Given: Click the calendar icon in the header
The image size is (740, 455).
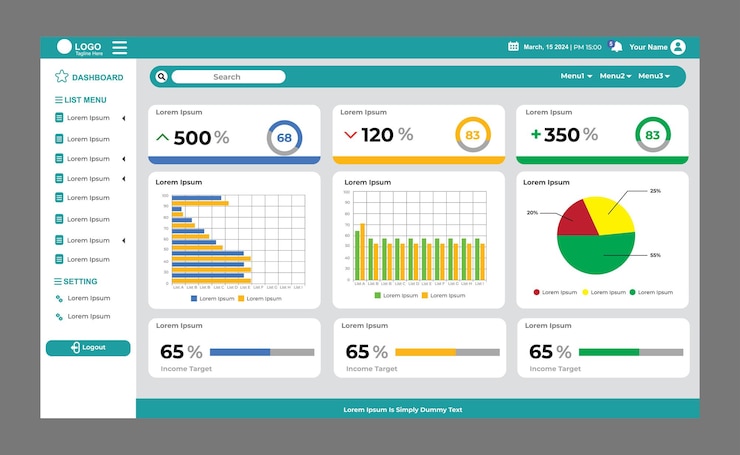Looking at the screenshot, I should (x=513, y=46).
